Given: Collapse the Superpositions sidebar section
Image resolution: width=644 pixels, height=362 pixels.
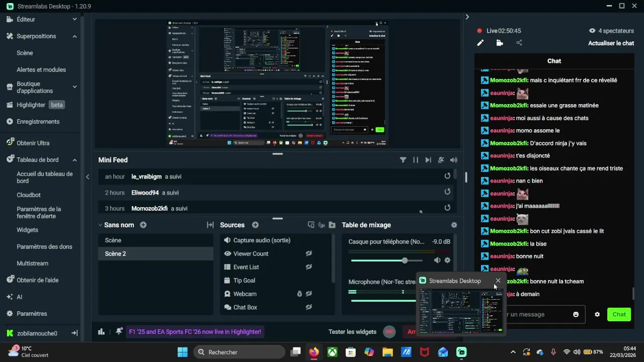Looking at the screenshot, I should tap(74, 36).
